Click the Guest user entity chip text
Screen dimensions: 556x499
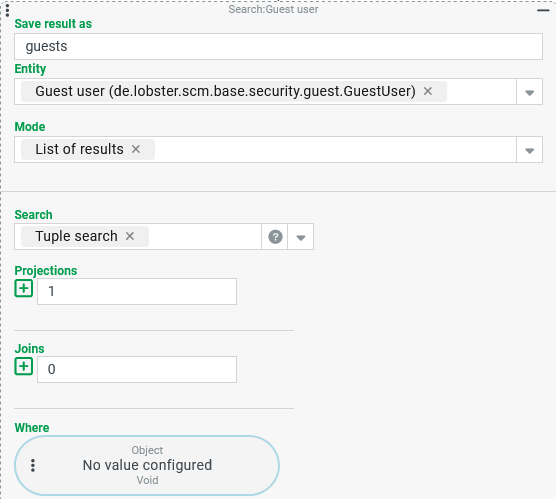tap(225, 91)
